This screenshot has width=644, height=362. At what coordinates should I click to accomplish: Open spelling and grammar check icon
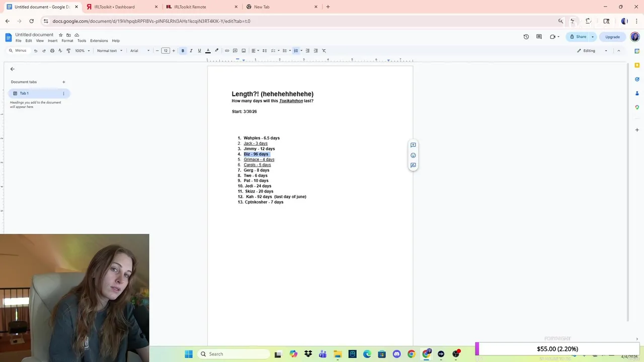(60, 51)
